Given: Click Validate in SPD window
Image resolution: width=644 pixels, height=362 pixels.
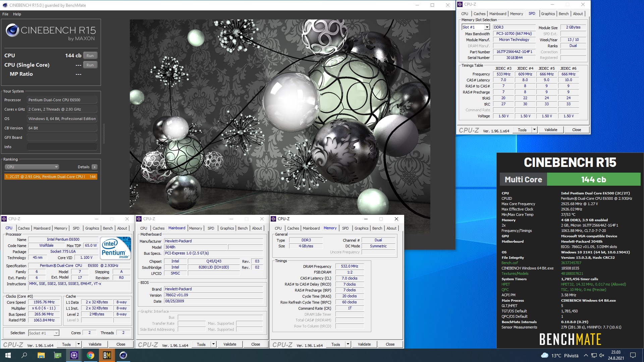Looking at the screenshot, I should point(551,130).
